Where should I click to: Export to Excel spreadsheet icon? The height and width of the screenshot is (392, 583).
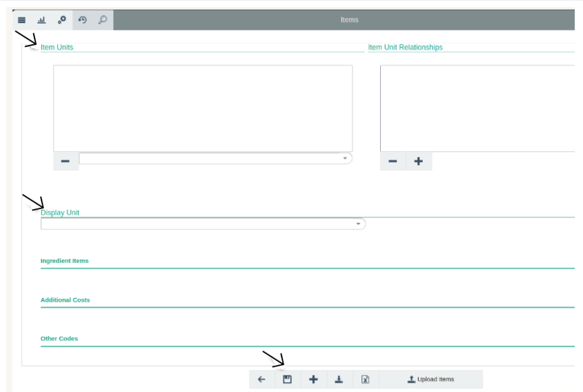tap(366, 380)
